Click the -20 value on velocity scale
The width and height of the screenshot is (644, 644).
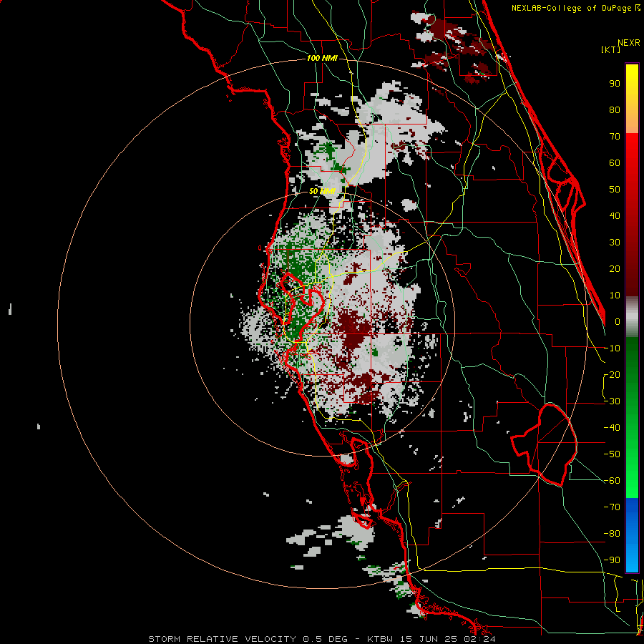tap(612, 375)
